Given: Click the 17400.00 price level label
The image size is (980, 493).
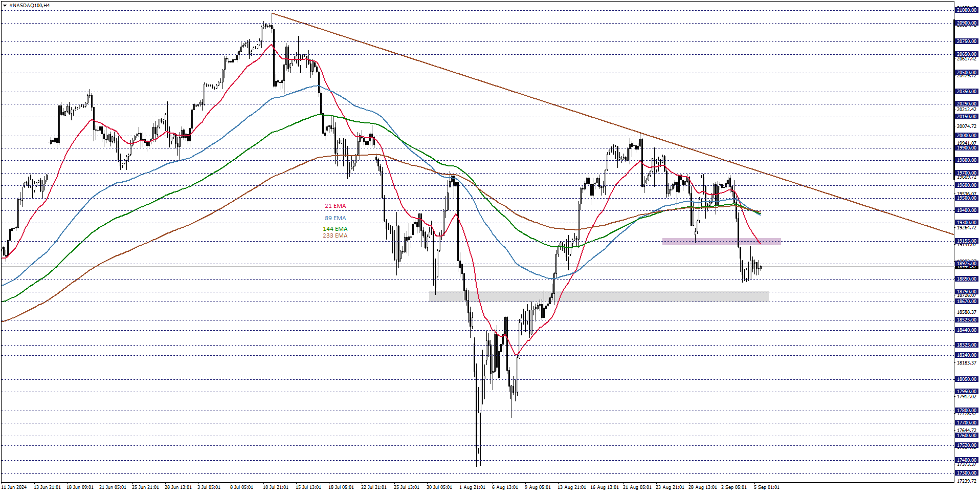Looking at the screenshot, I should 966,460.
